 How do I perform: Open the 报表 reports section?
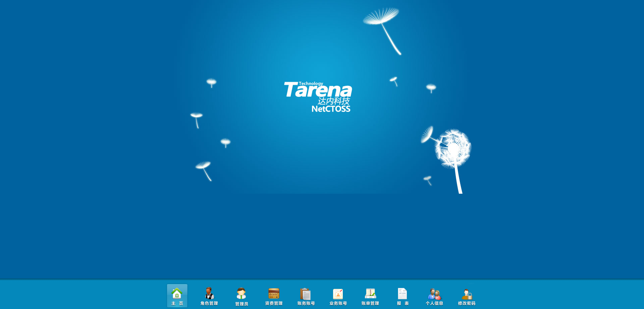[402, 296]
